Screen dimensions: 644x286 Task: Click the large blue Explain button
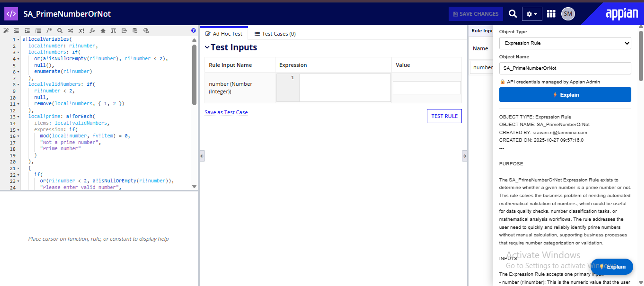click(x=565, y=95)
